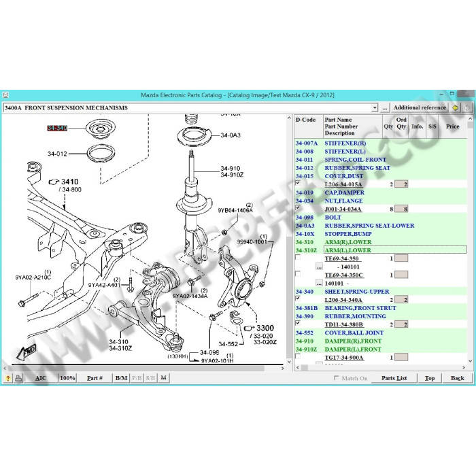Image resolution: width=476 pixels, height=476 pixels.
Task: Click the ellipsis button beside 140101 -
Action: click(319, 284)
